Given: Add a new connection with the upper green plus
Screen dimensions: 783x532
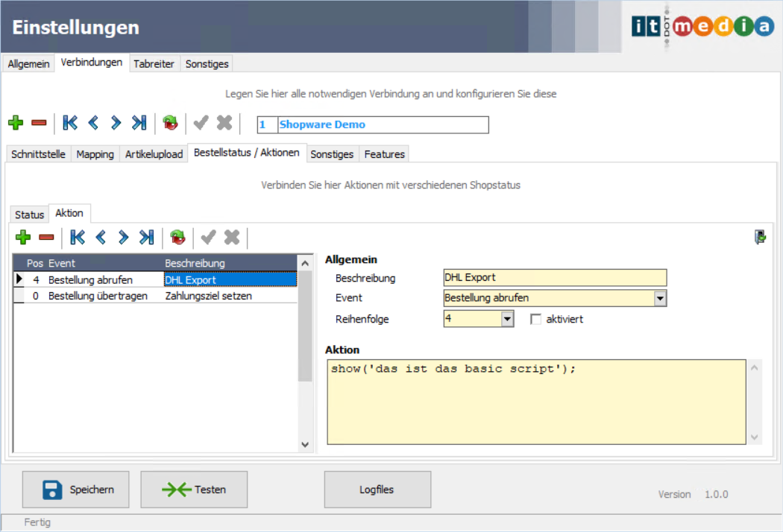Looking at the screenshot, I should [16, 124].
